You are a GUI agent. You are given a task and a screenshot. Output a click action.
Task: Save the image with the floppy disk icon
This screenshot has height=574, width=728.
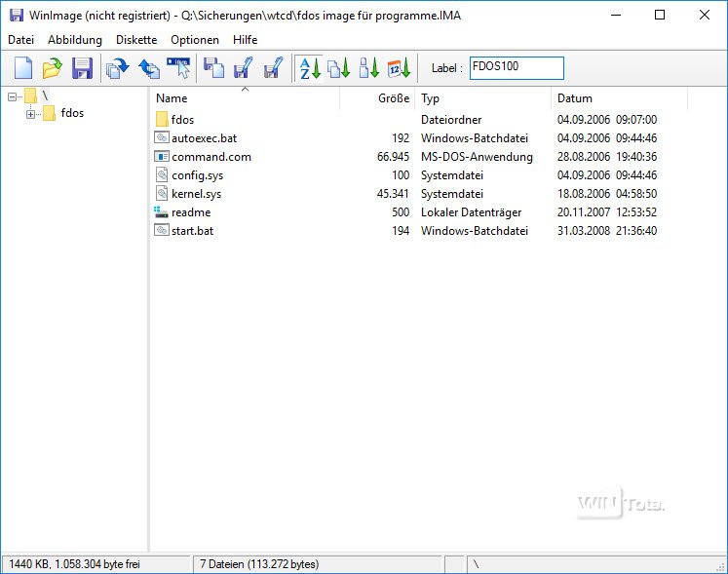click(x=82, y=68)
